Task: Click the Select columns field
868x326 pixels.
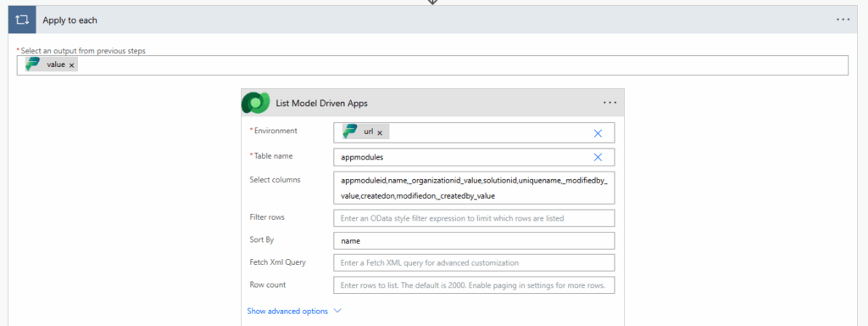Action: click(474, 188)
